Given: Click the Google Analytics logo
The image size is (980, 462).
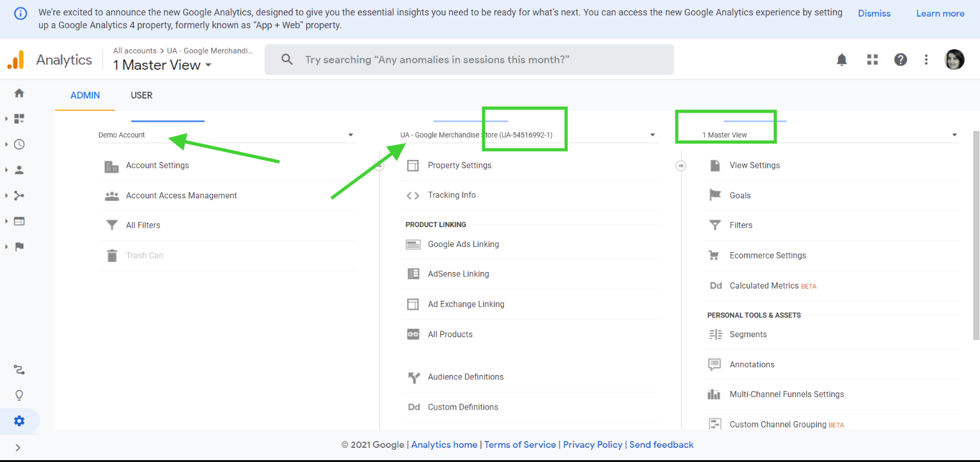Looking at the screenshot, I should [x=15, y=60].
